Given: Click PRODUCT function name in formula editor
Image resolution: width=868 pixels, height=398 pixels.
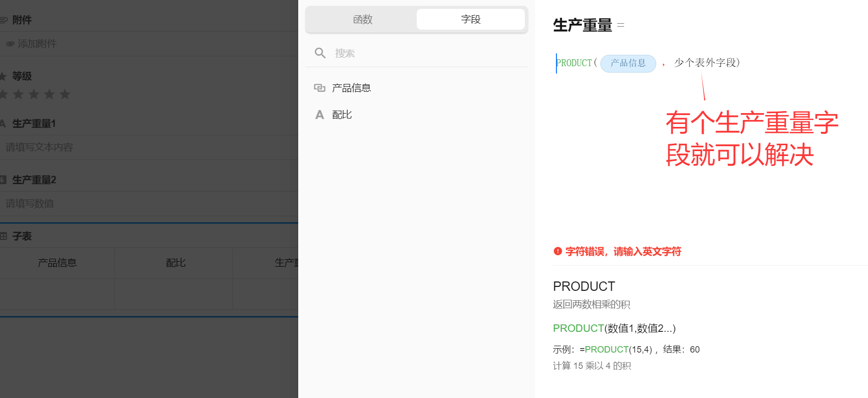Looking at the screenshot, I should (574, 63).
